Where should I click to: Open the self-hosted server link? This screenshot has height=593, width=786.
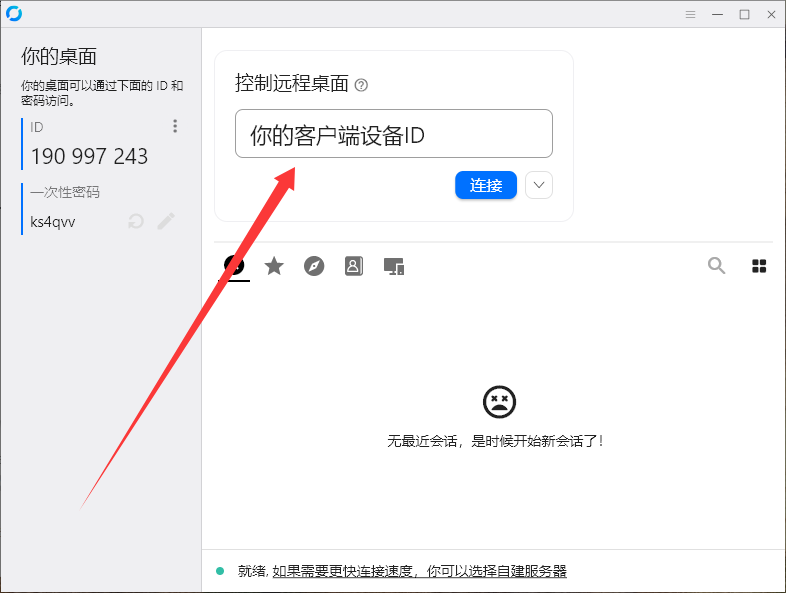tap(420, 571)
